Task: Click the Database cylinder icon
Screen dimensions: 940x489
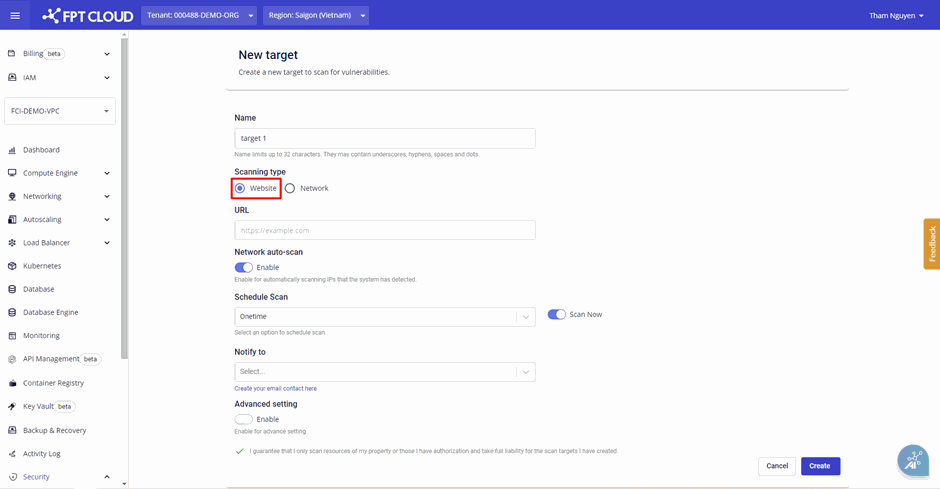Action: coord(11,289)
